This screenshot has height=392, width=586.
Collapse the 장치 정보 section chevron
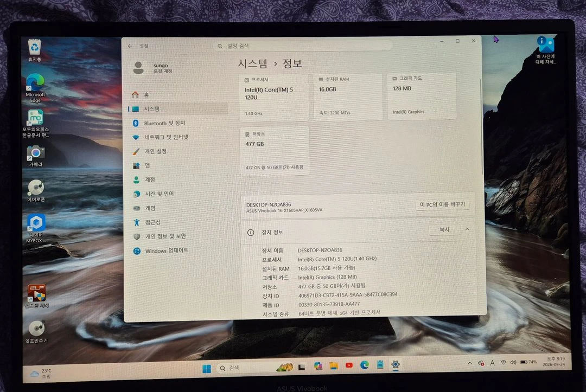click(467, 229)
